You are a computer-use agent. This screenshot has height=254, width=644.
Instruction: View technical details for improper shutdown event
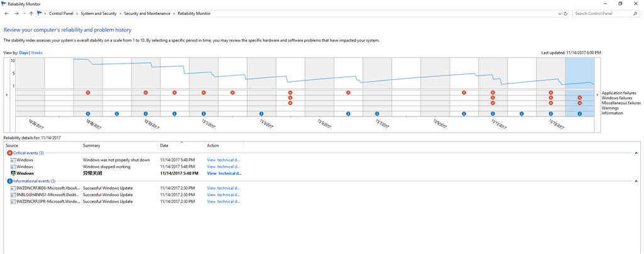click(223, 160)
